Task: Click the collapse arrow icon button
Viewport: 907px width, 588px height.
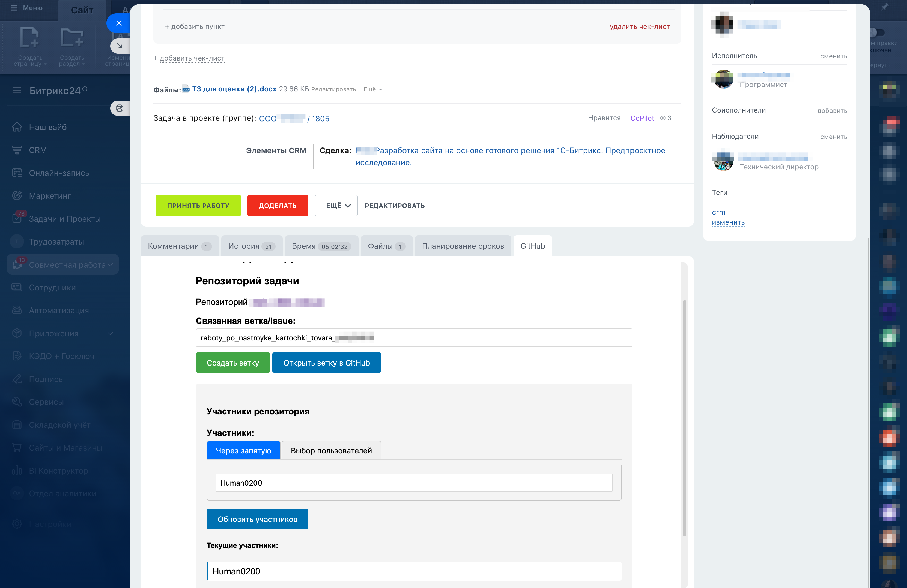Action: point(119,46)
